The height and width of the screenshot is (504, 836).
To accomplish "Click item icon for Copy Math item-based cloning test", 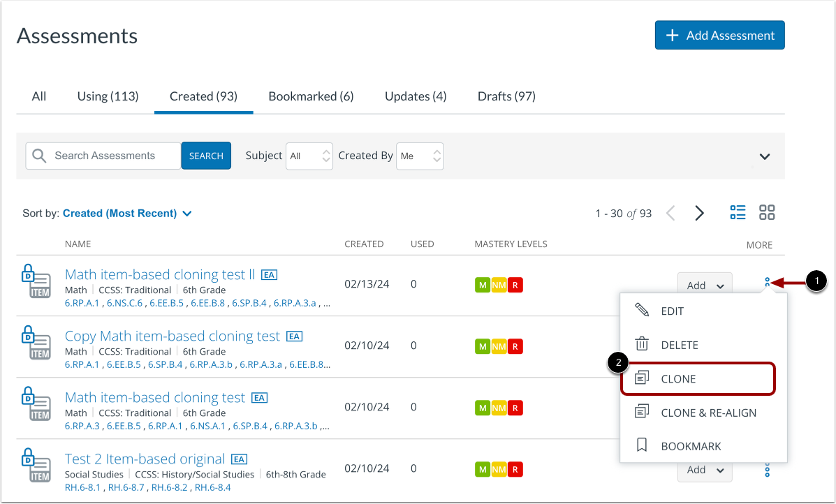I will 36,342.
